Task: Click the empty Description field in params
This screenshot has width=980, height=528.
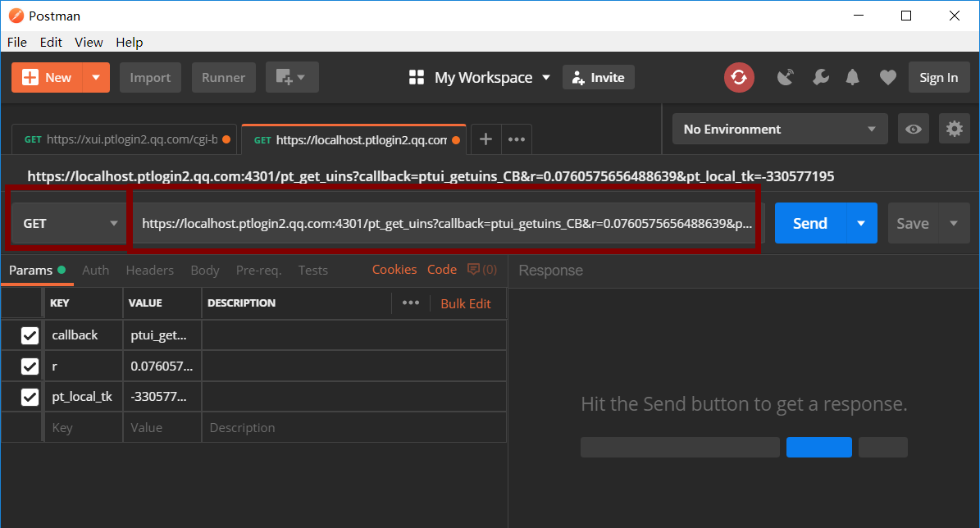Action: tap(354, 427)
